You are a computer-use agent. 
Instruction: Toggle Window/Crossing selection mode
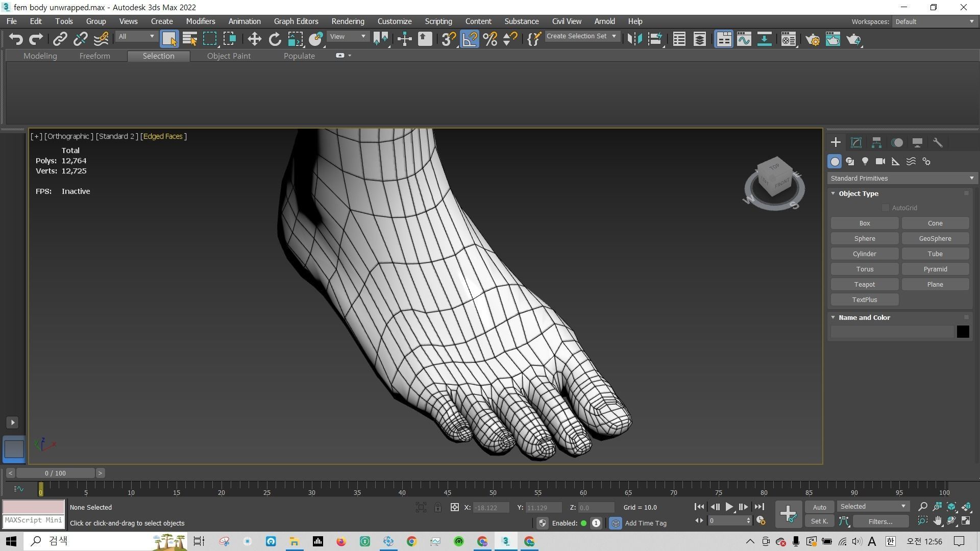coord(230,39)
